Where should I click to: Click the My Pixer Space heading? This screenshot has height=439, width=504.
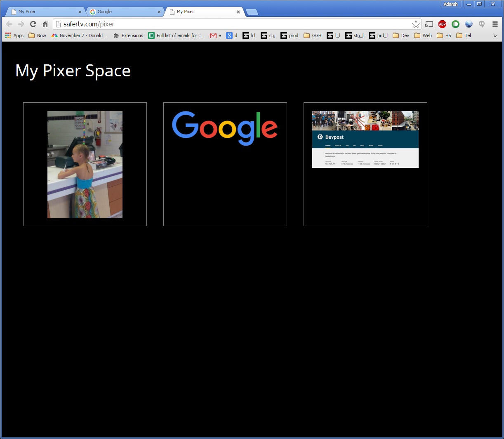point(73,71)
